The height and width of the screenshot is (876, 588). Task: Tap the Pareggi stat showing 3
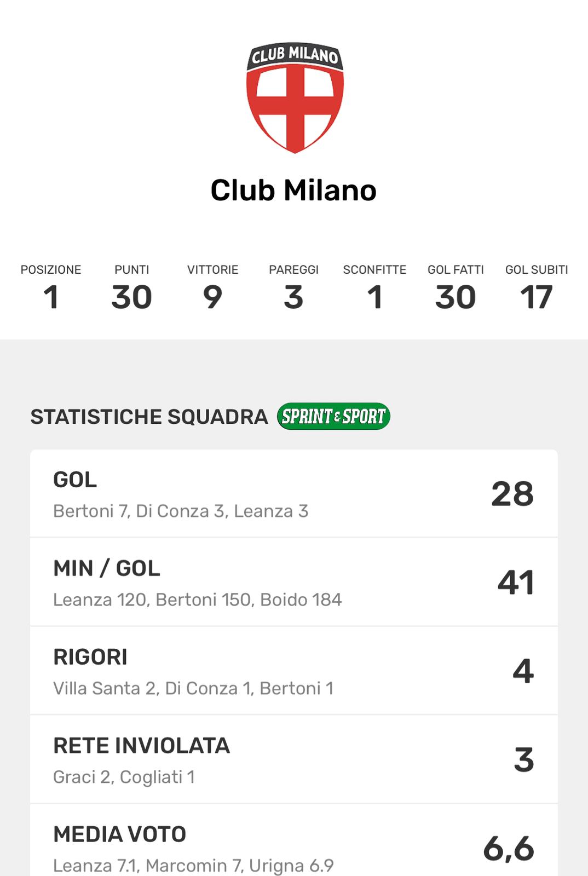click(x=293, y=288)
